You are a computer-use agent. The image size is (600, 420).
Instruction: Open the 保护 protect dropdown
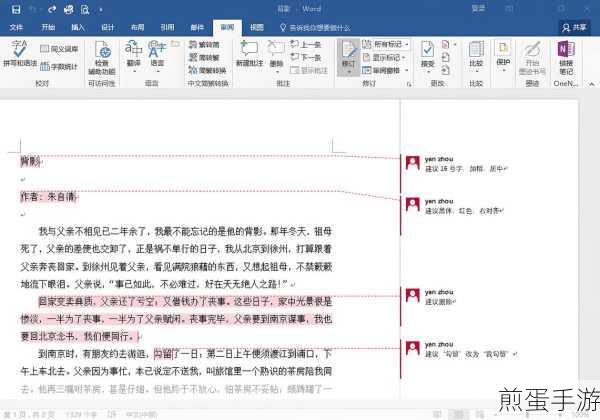coord(503,55)
